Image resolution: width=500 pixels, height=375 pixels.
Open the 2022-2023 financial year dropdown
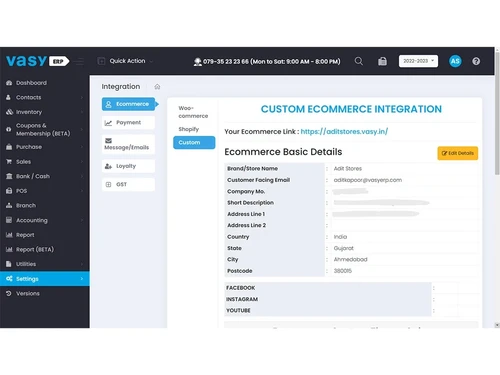click(418, 61)
